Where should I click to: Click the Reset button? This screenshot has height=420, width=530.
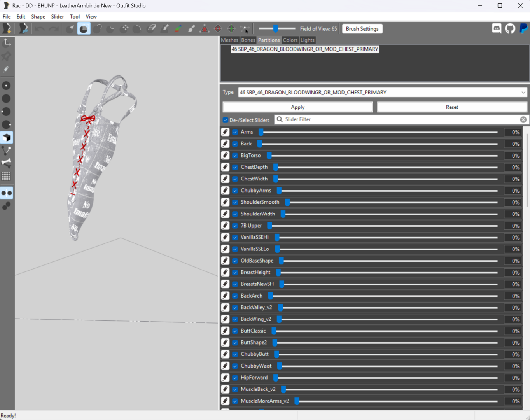pyautogui.click(x=452, y=107)
